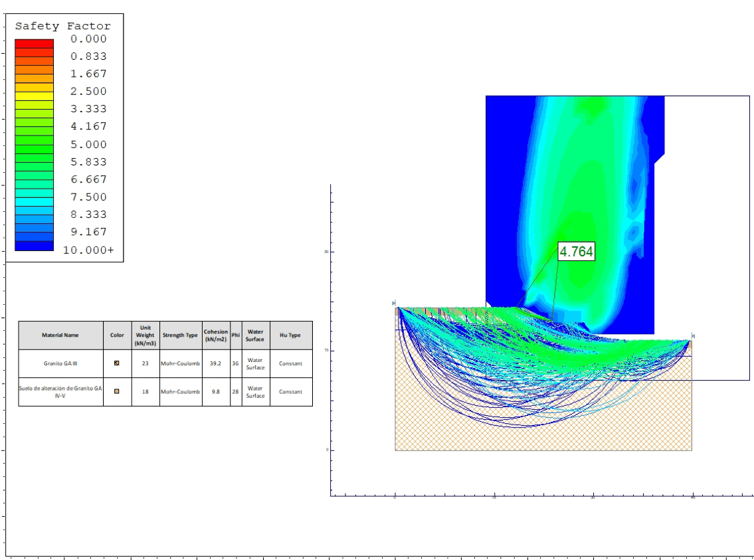The width and height of the screenshot is (754, 560).
Task: Click the cohesion value 9.8 cell
Action: (216, 392)
